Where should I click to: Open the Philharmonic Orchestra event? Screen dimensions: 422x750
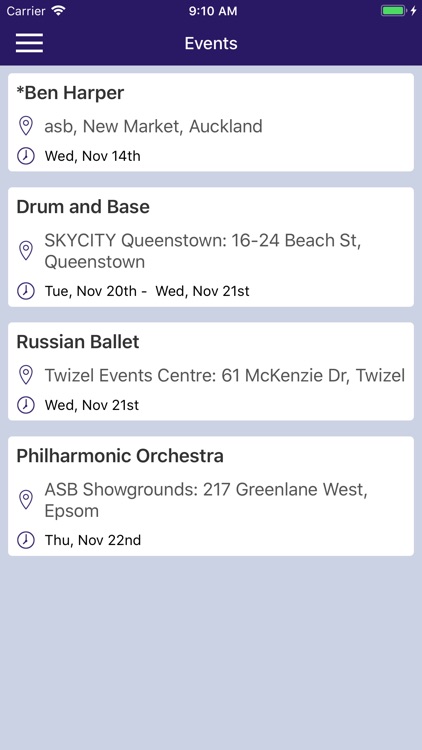211,496
